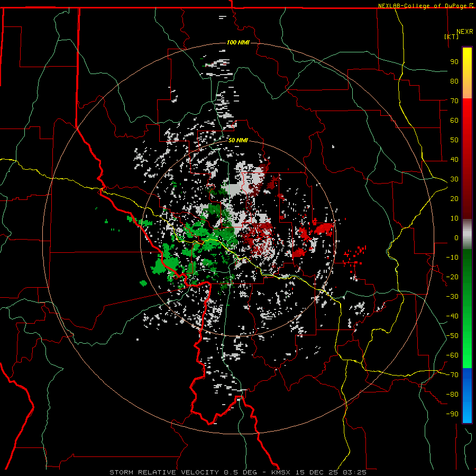The height and width of the screenshot is (476, 476).
Task: Click the 50 value on the velocity scale
Action: 454,140
